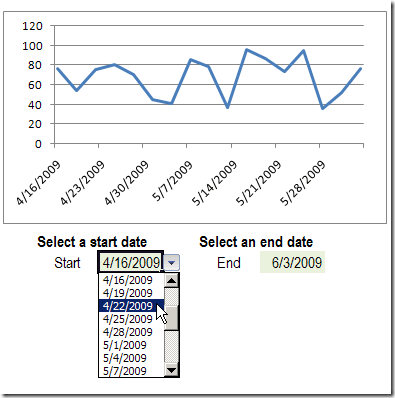Click the 120 value axis label
The image size is (395, 398).
pyautogui.click(x=32, y=26)
